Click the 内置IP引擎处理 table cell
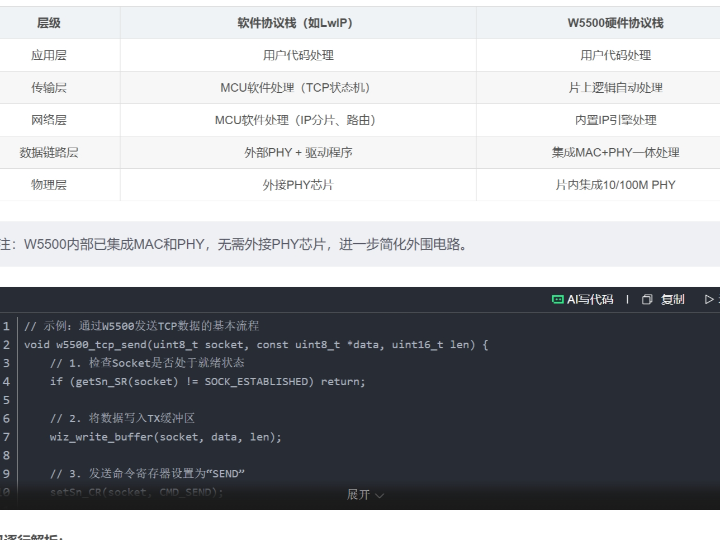This screenshot has height=540, width=720. pyautogui.click(x=615, y=120)
